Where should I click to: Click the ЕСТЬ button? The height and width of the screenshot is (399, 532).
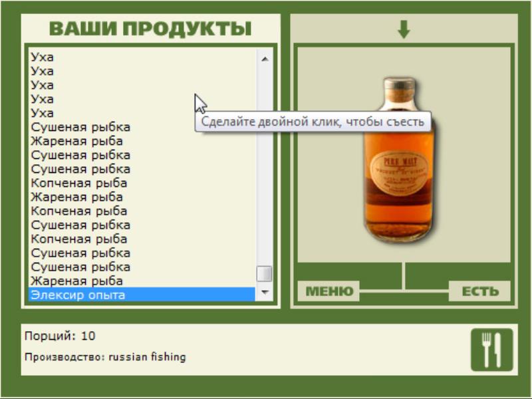(x=479, y=291)
